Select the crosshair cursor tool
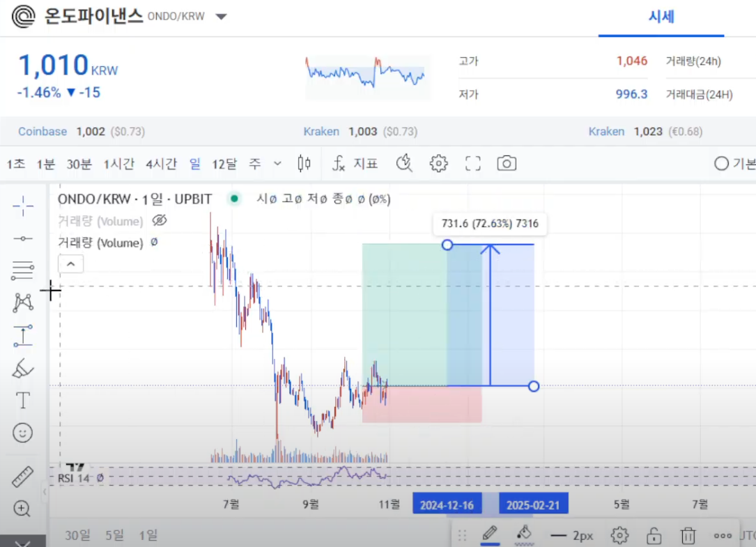The height and width of the screenshot is (547, 756). click(23, 206)
